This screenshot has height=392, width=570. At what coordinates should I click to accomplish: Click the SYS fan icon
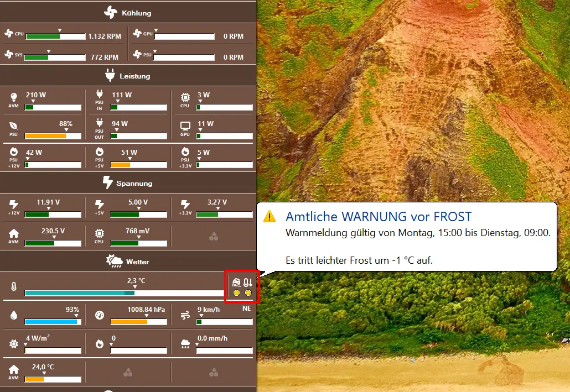pos(9,55)
